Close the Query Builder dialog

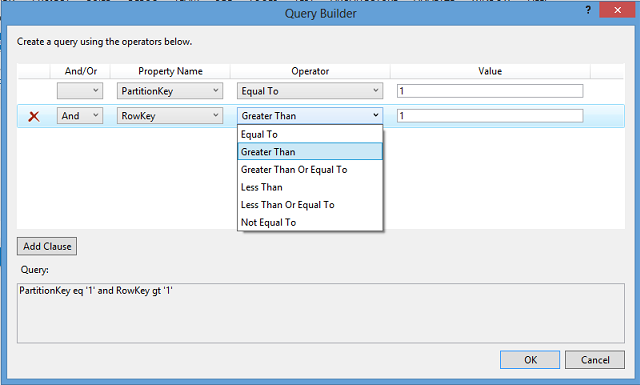(x=617, y=10)
